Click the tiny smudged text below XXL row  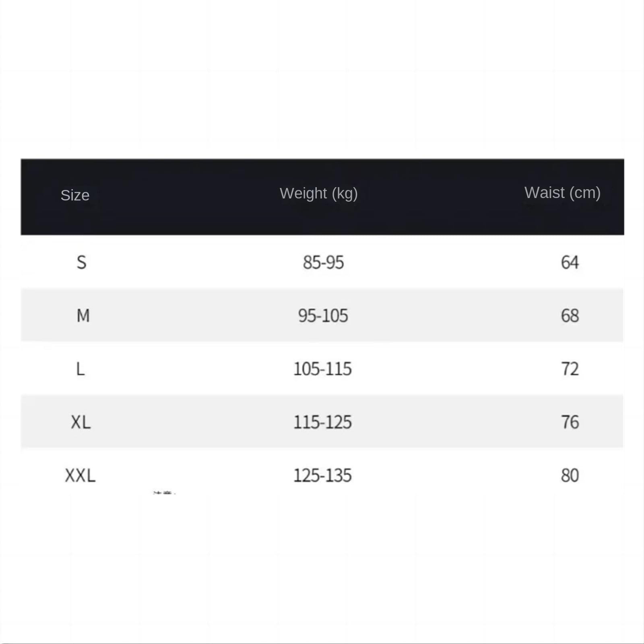pos(164,493)
